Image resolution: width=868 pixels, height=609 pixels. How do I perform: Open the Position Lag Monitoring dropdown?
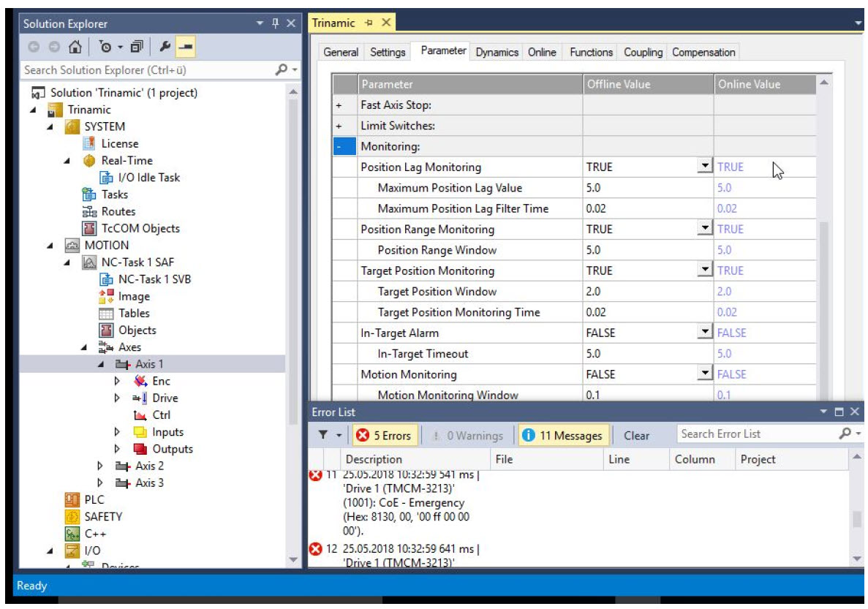(705, 167)
